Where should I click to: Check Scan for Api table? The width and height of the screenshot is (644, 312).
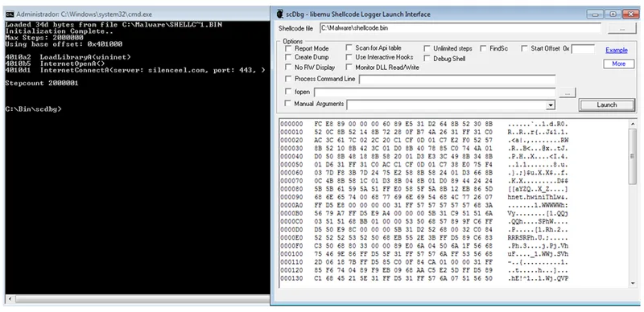pyautogui.click(x=349, y=48)
